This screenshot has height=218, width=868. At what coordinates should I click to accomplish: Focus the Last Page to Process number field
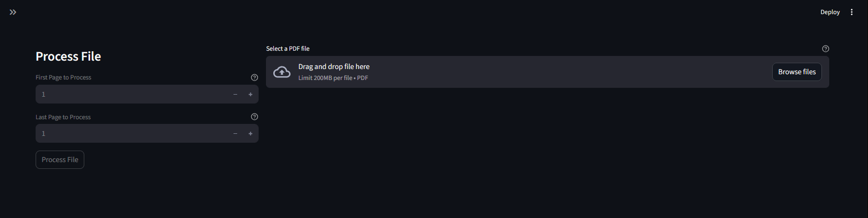(x=131, y=133)
